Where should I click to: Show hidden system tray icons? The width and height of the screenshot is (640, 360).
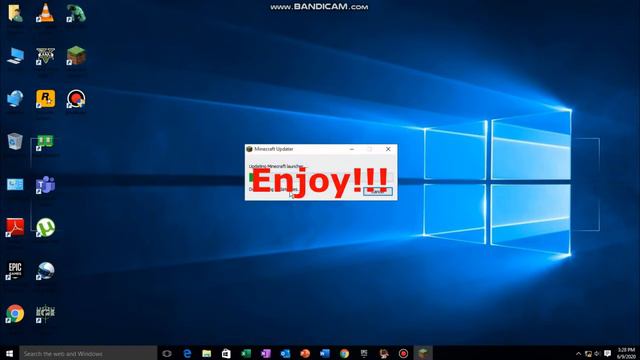[x=578, y=354]
